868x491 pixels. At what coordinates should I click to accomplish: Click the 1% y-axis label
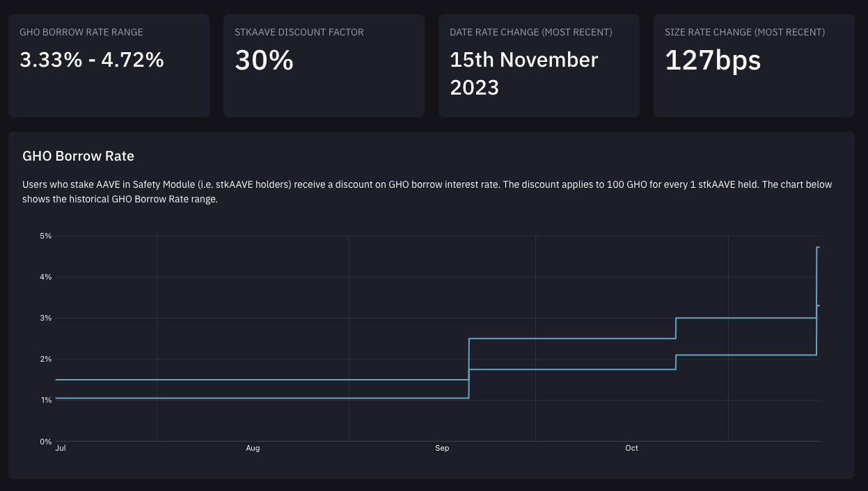pos(46,401)
